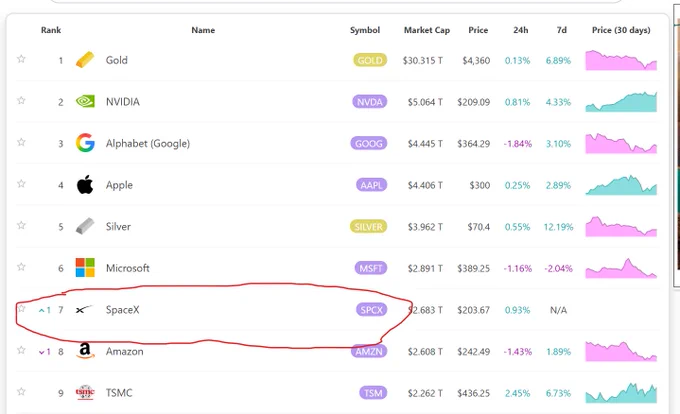Viewport: 680px width, 414px height.
Task: Click the Apple logo icon
Action: [85, 185]
